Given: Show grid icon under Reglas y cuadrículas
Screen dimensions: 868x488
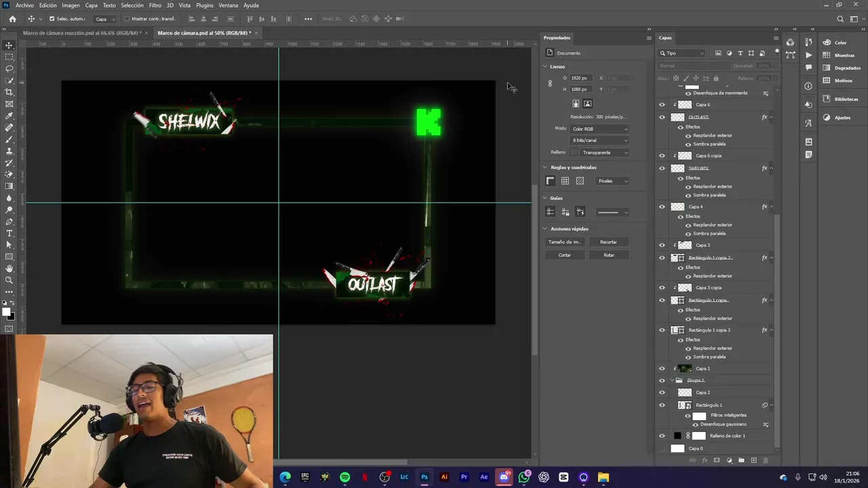Looking at the screenshot, I should click(x=565, y=181).
